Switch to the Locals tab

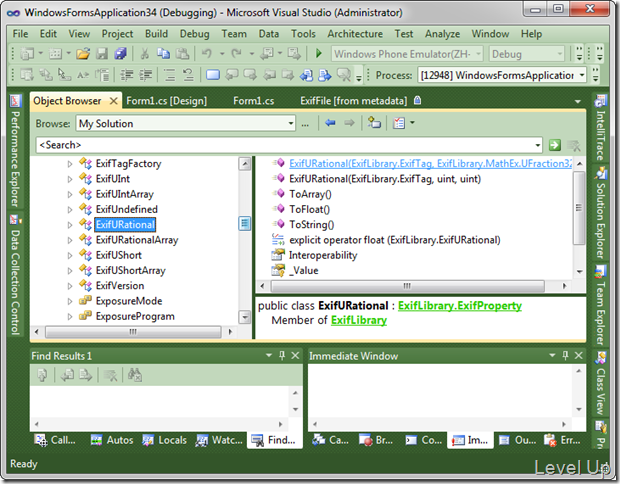[164, 440]
